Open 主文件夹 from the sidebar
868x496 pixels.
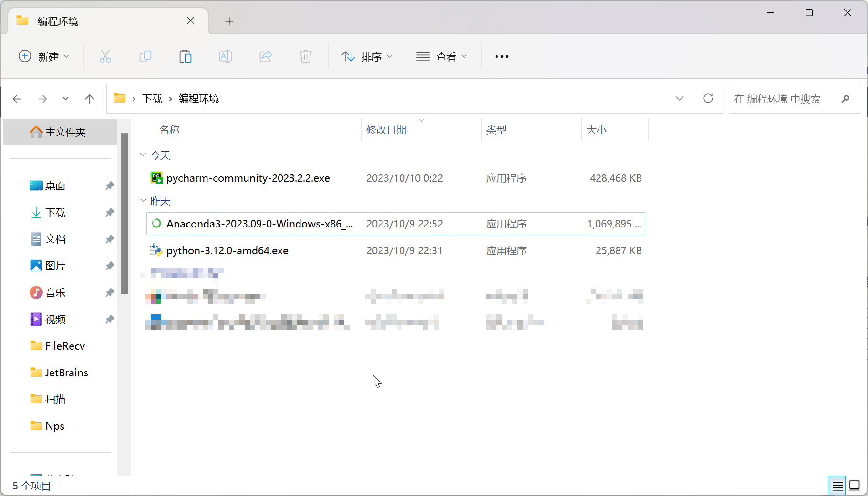[62, 132]
